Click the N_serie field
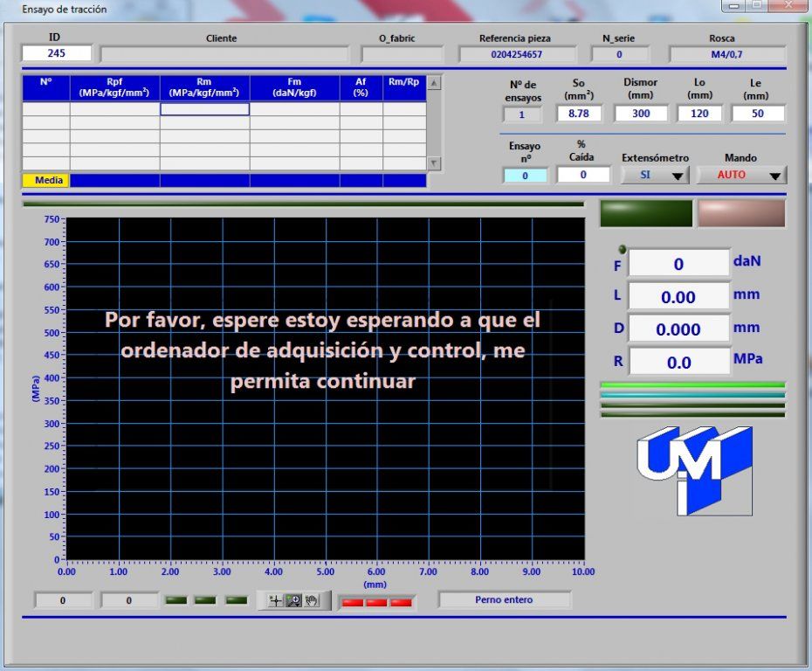The height and width of the screenshot is (671, 812). click(x=619, y=54)
